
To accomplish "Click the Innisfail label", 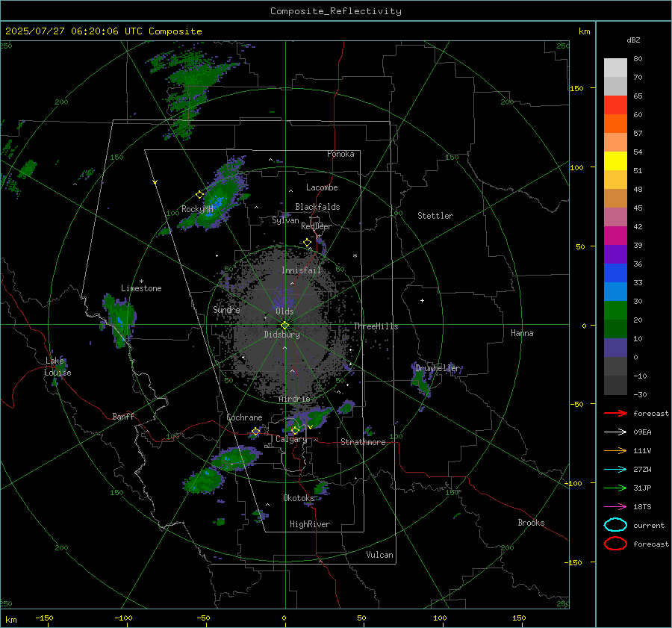I will pos(301,270).
